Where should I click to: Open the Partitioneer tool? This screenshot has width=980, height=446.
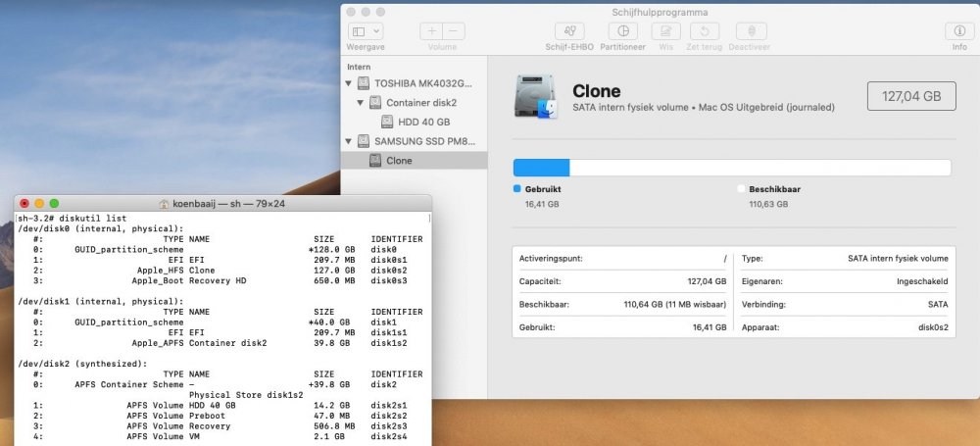coord(622,31)
